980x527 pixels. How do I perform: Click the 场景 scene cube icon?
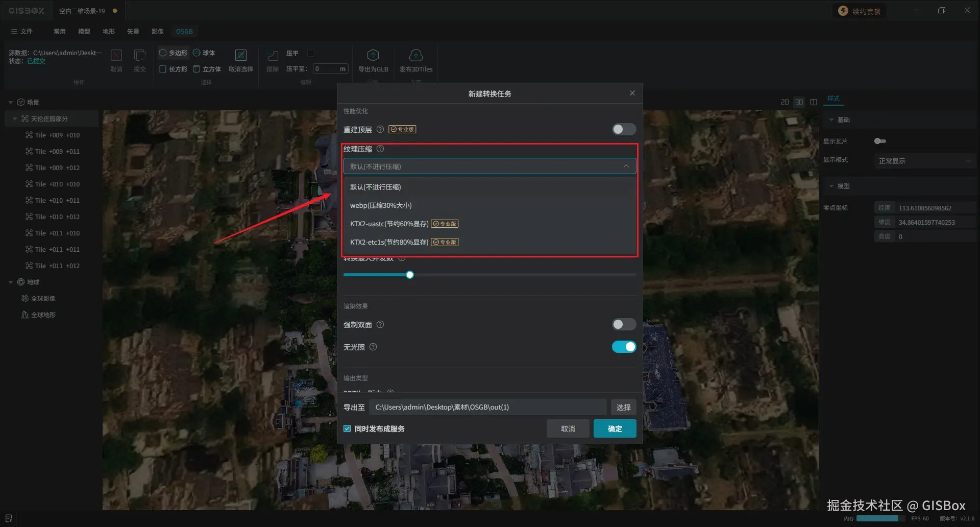21,102
